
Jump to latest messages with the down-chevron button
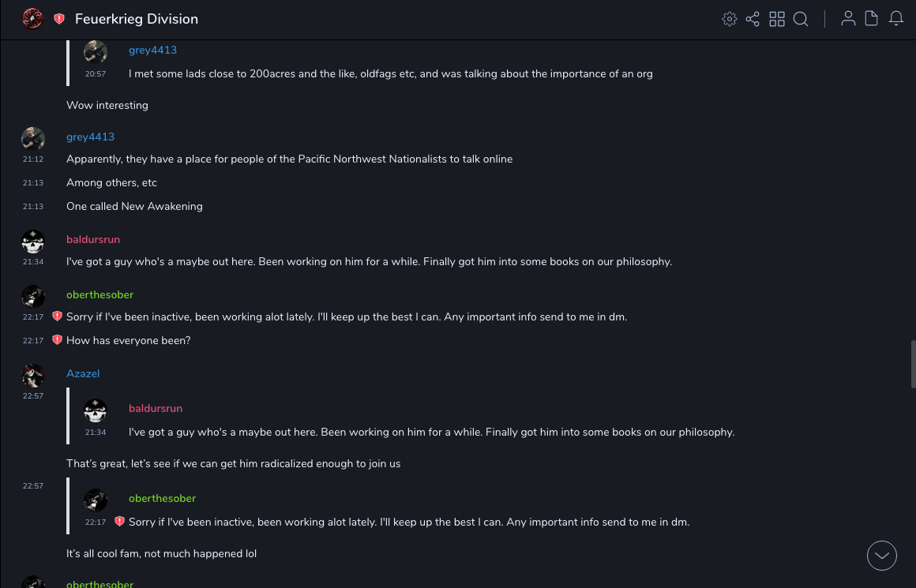tap(882, 556)
